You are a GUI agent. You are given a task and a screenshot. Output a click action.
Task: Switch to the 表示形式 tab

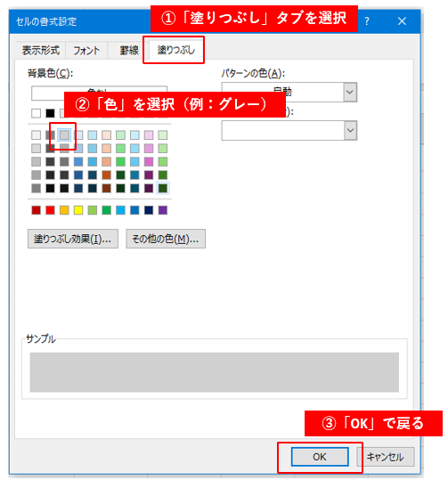[x=41, y=50]
